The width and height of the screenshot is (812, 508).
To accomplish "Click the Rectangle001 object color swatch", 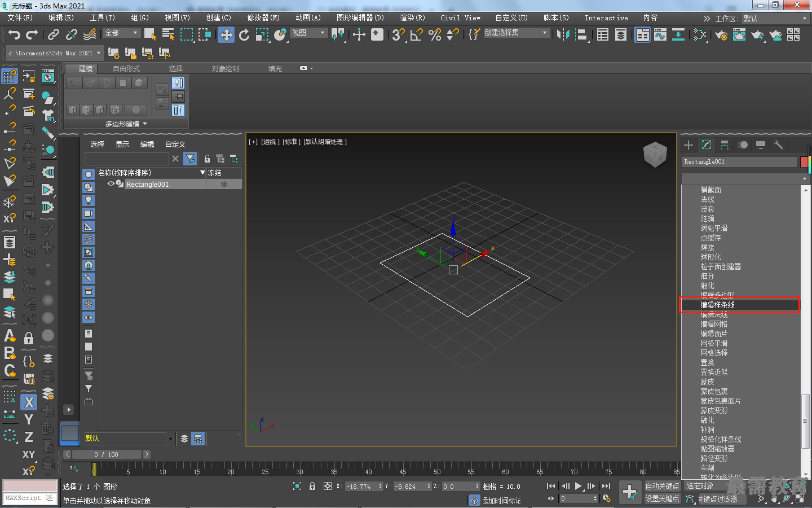I will [804, 162].
